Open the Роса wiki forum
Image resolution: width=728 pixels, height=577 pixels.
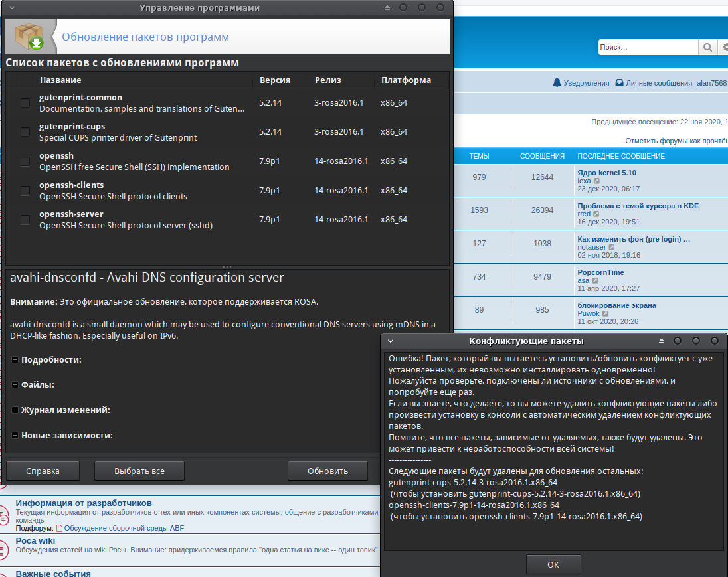(35, 540)
